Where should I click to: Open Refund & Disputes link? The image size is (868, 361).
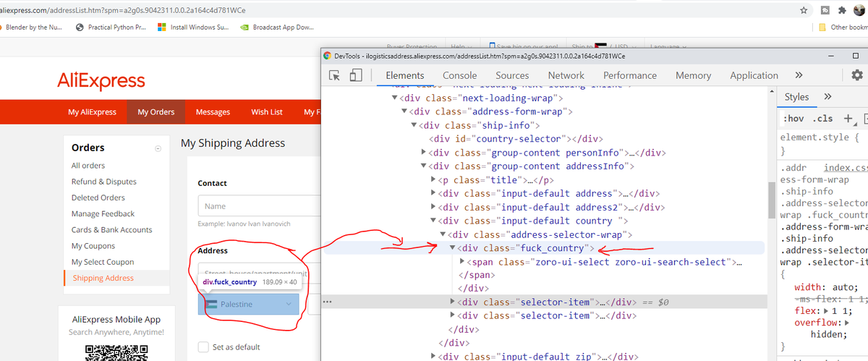(103, 182)
